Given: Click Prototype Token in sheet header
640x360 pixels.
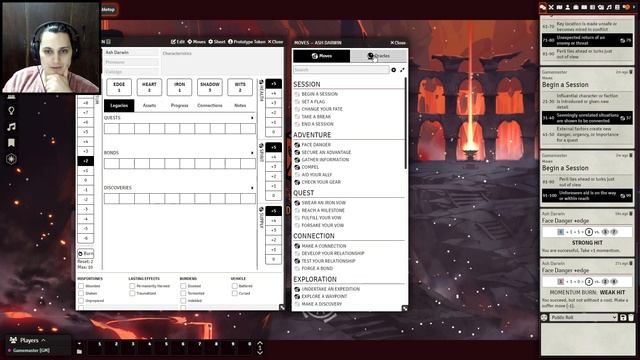Looking at the screenshot, I should (x=247, y=42).
